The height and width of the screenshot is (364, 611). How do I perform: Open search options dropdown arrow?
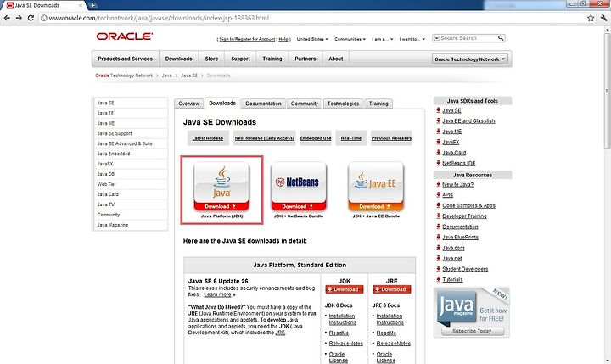437,38
